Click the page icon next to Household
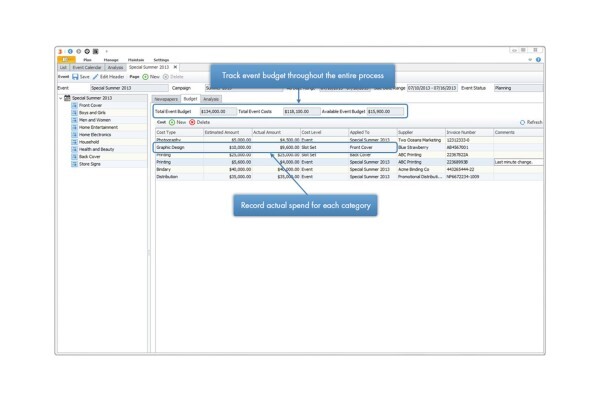 (75, 142)
